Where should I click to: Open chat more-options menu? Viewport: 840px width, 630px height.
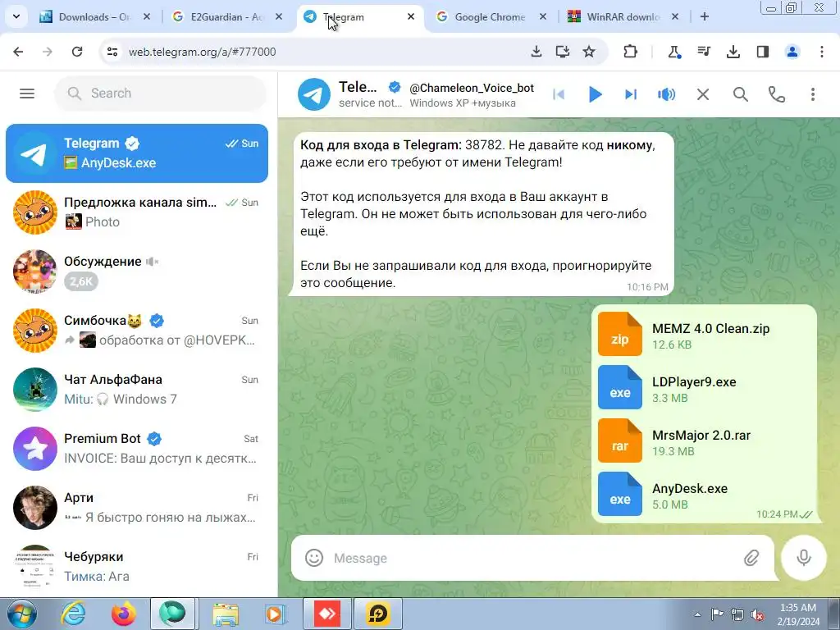[x=813, y=95]
